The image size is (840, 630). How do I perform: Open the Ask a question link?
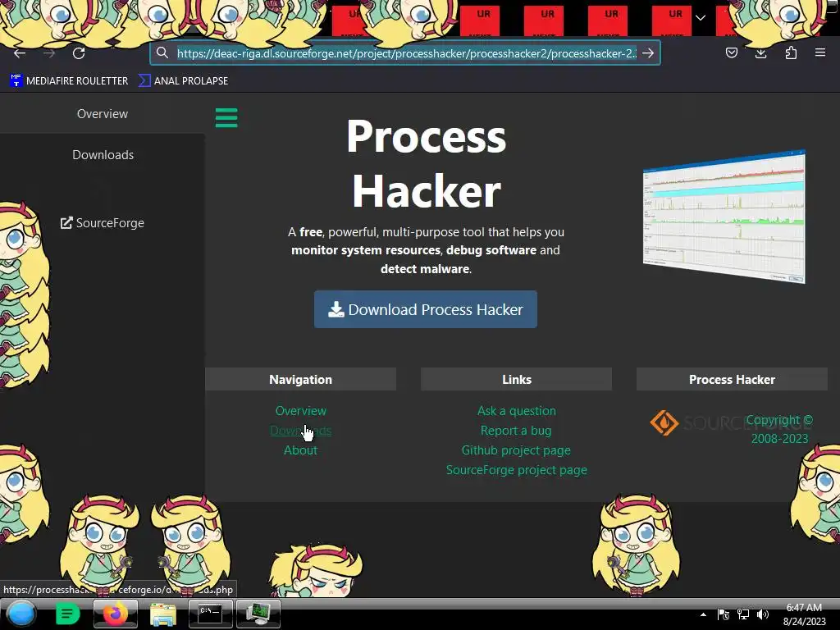(x=517, y=411)
